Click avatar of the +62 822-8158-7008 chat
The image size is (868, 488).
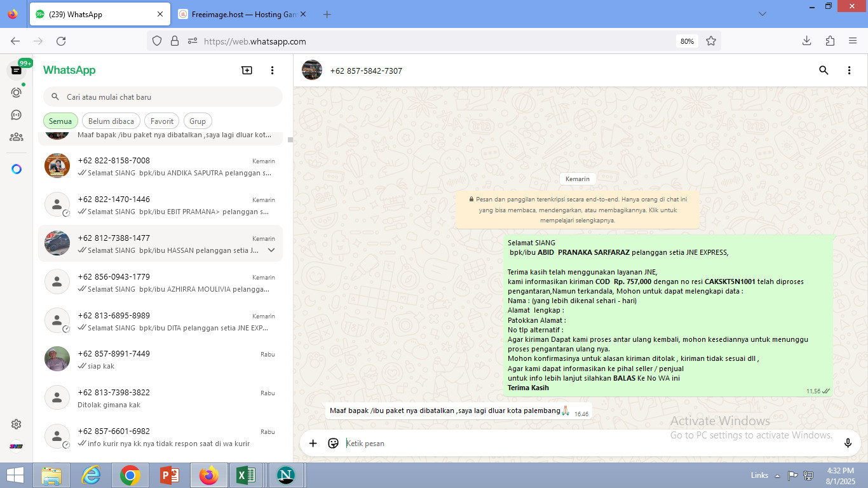coord(57,166)
